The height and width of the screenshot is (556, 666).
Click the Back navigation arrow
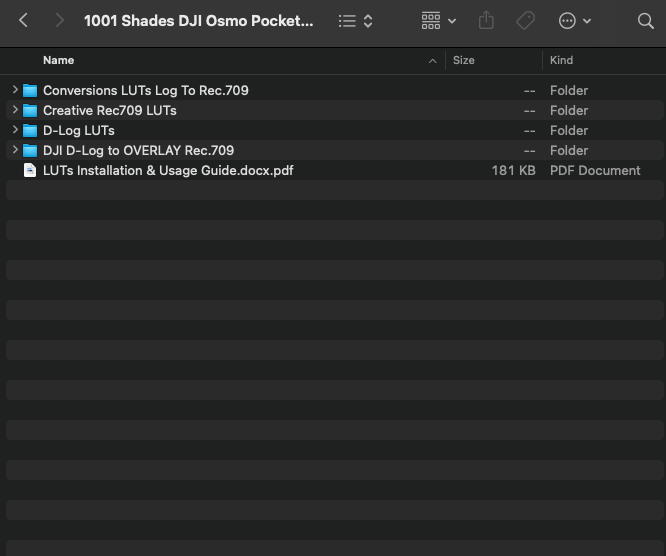(24, 20)
